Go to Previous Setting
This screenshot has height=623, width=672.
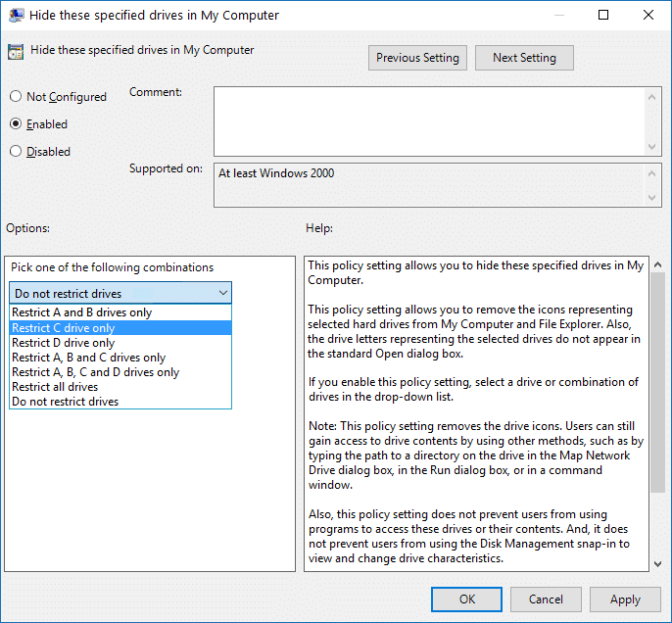point(417,58)
